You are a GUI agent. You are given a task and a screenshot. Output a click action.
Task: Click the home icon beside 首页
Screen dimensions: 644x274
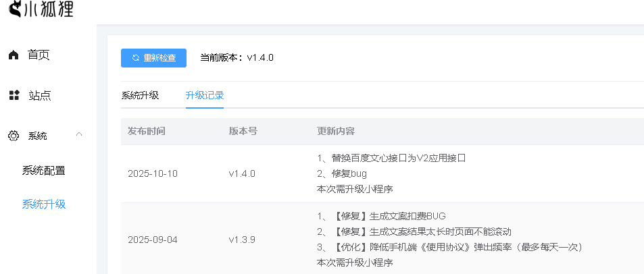point(14,55)
